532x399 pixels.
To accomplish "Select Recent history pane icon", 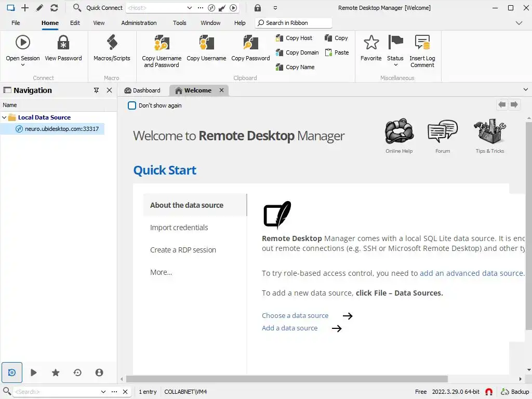I will [x=77, y=373].
